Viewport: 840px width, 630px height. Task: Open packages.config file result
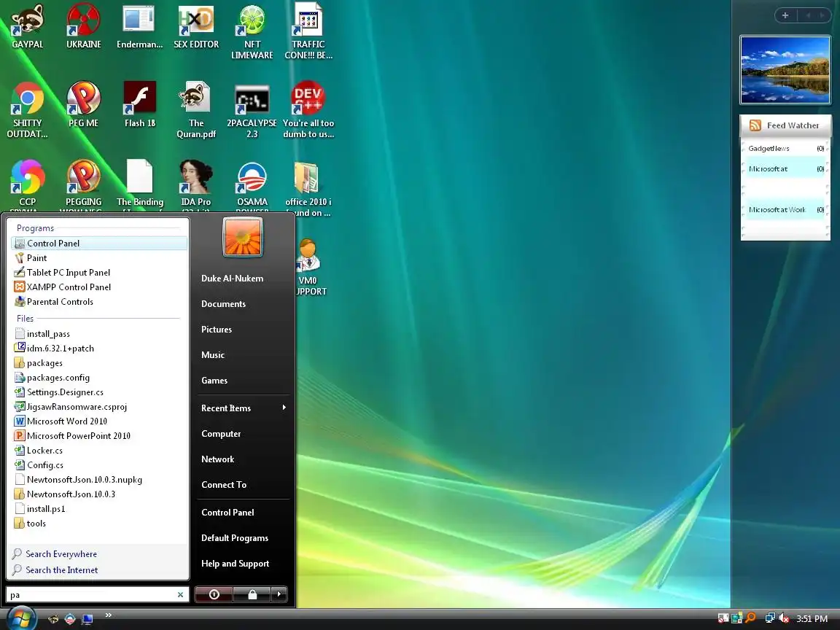[99, 378]
